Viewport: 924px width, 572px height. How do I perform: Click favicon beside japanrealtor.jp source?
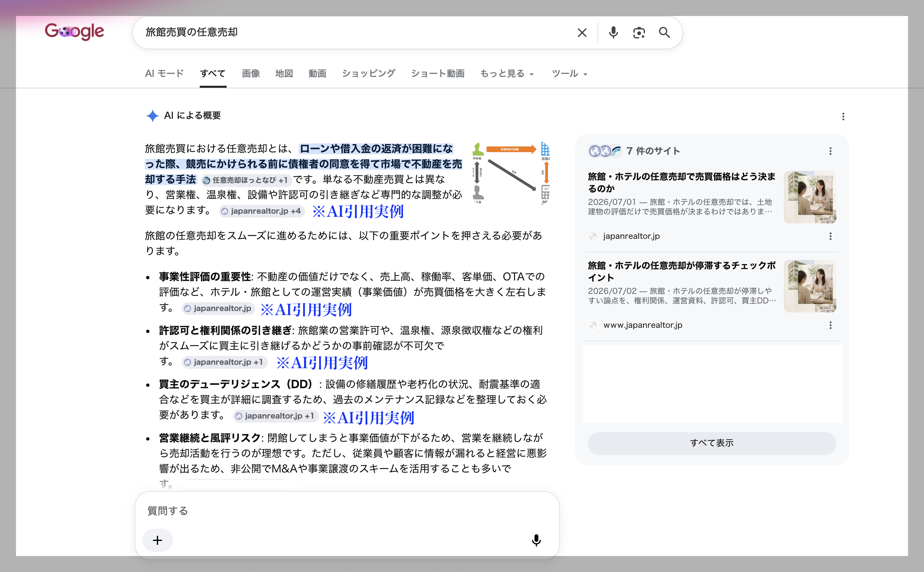[x=593, y=237]
